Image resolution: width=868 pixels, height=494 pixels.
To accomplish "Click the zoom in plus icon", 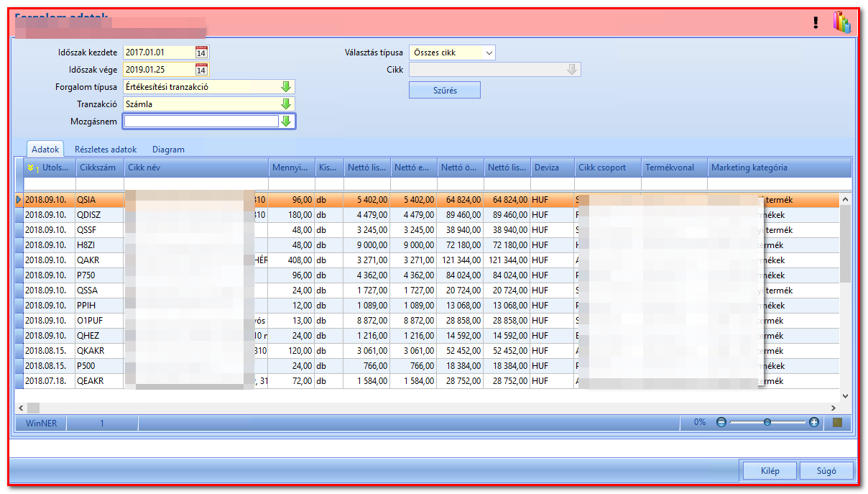I will [x=813, y=423].
